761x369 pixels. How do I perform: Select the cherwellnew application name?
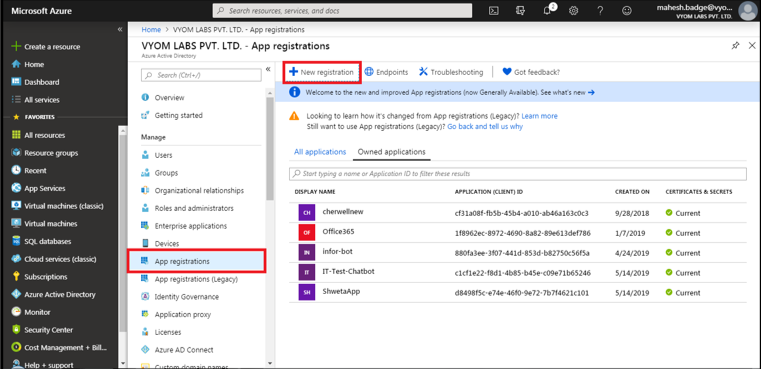[x=342, y=212]
